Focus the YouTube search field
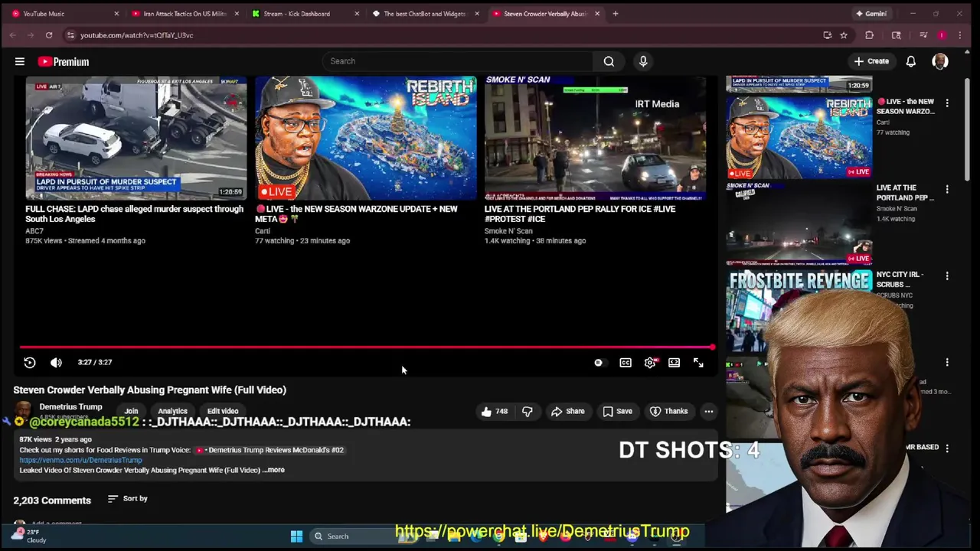Screen dimensions: 980x551 (458, 61)
